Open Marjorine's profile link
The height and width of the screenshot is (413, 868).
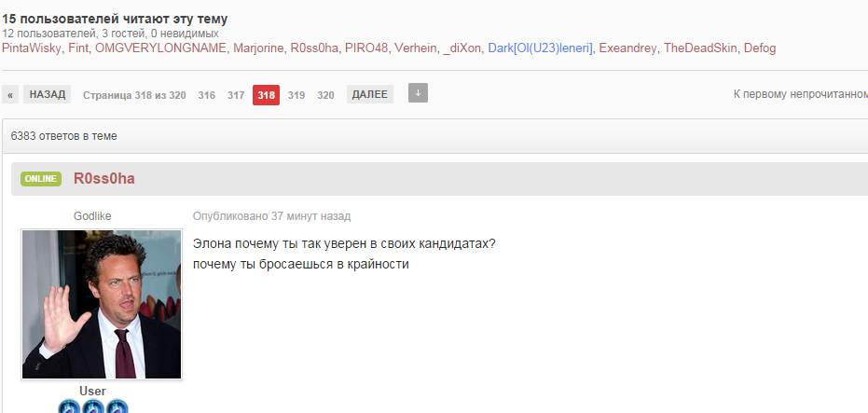point(258,48)
